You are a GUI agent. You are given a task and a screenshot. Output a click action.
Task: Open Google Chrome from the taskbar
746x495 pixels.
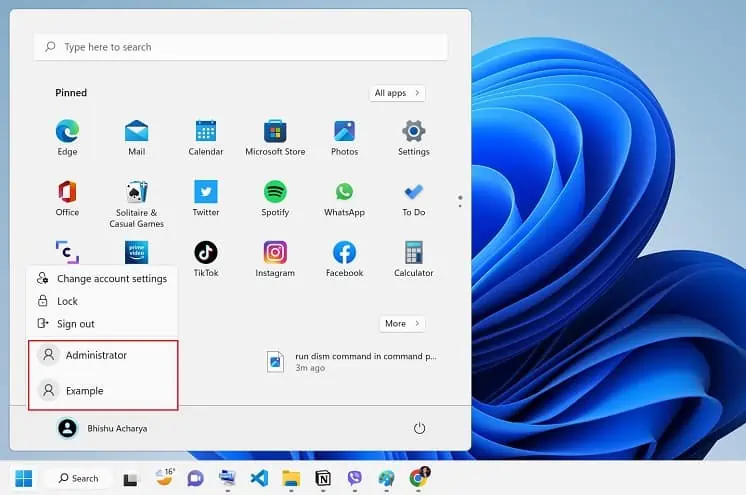point(419,477)
